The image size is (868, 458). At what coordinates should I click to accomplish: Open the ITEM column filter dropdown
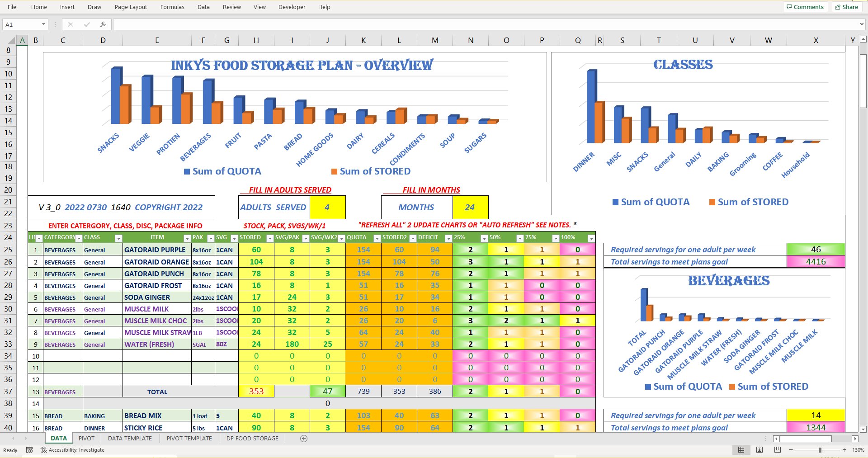pos(187,238)
